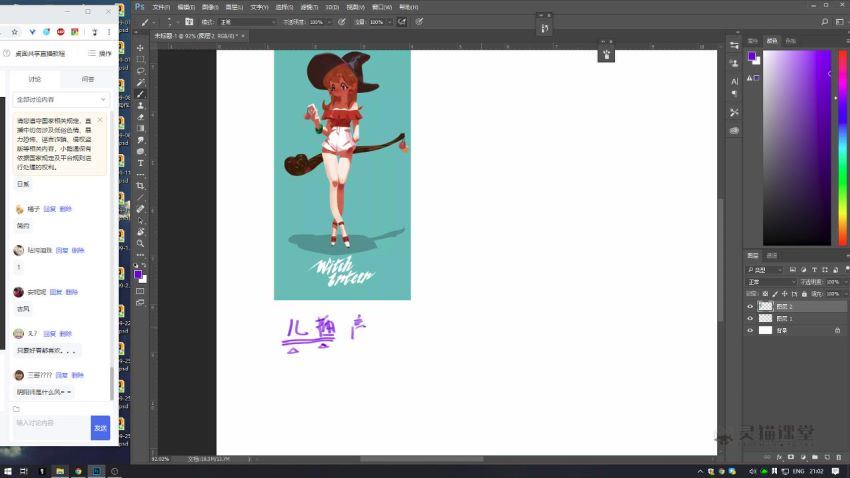Open the browser three-dot menu
The height and width of the screenshot is (478, 850).
pyautogui.click(x=109, y=32)
